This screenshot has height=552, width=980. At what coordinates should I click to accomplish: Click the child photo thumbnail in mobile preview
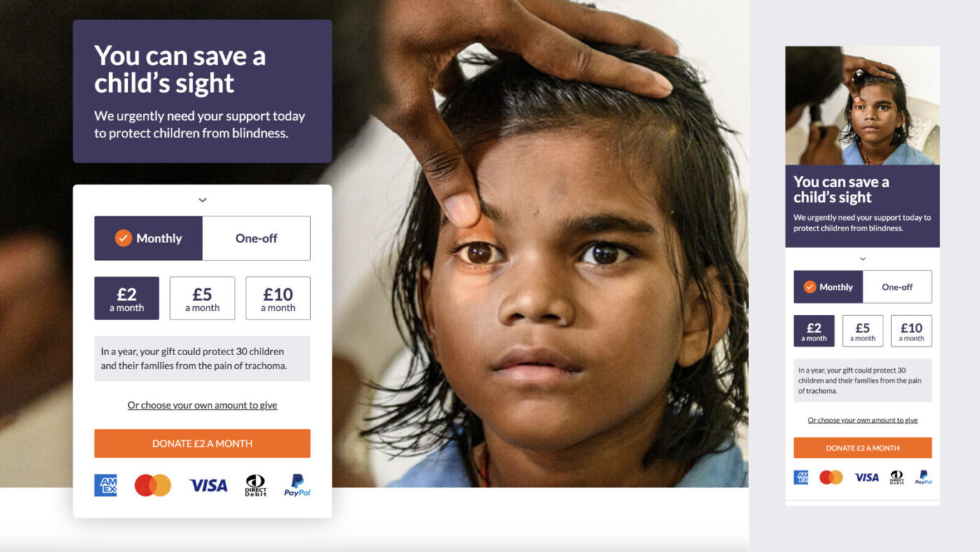coord(862,106)
